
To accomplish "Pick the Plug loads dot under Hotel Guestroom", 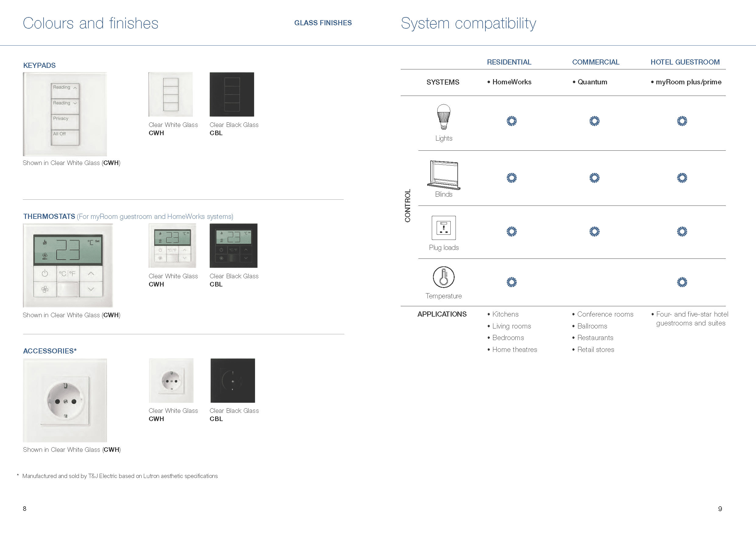I will click(682, 232).
